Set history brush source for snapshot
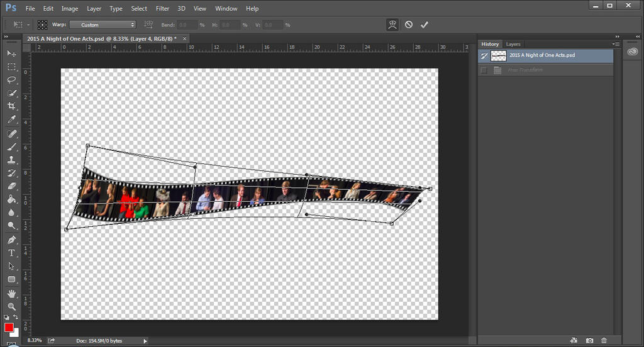The width and height of the screenshot is (644, 347). pyautogui.click(x=484, y=55)
